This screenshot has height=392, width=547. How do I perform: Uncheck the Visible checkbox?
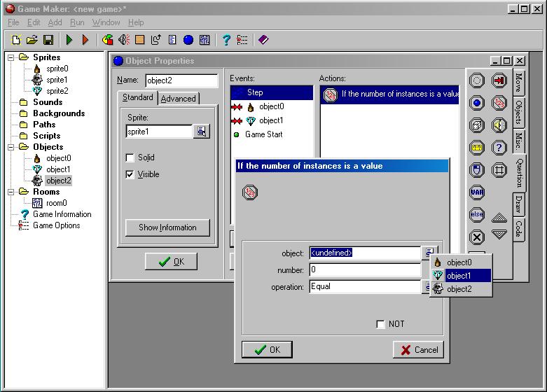click(130, 174)
